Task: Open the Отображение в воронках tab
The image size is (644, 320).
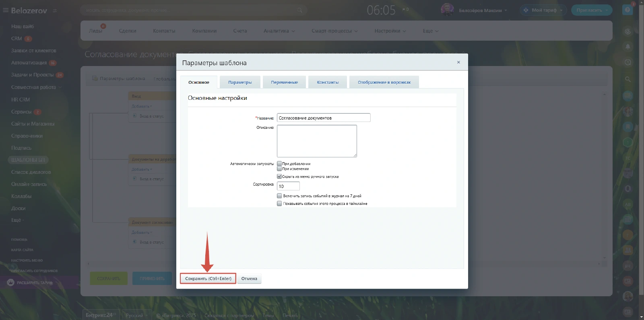Action: [x=384, y=83]
